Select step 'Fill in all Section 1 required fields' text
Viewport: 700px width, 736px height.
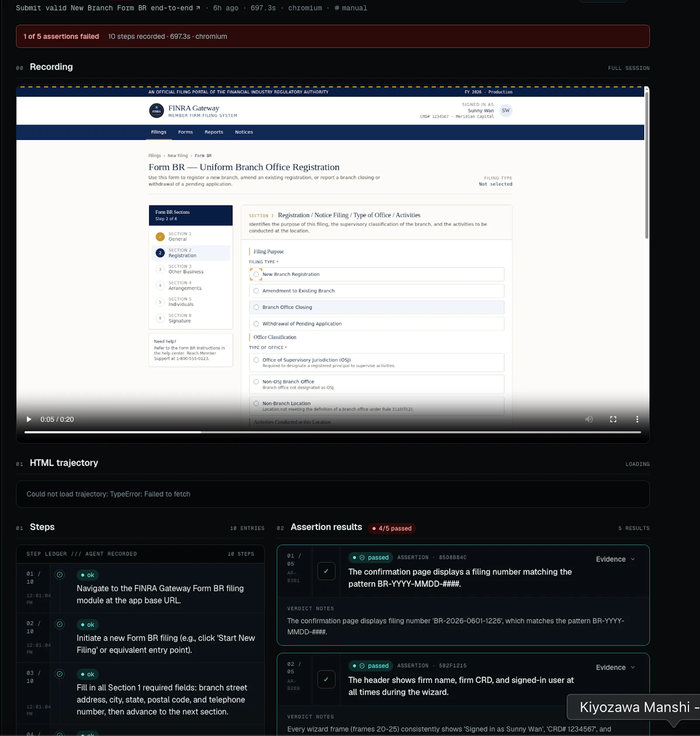pos(162,700)
